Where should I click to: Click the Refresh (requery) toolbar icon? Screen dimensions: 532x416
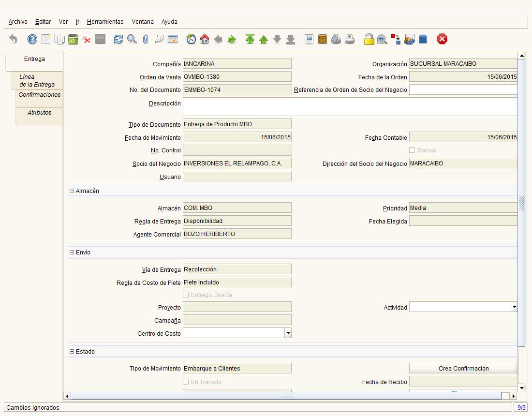[118, 40]
